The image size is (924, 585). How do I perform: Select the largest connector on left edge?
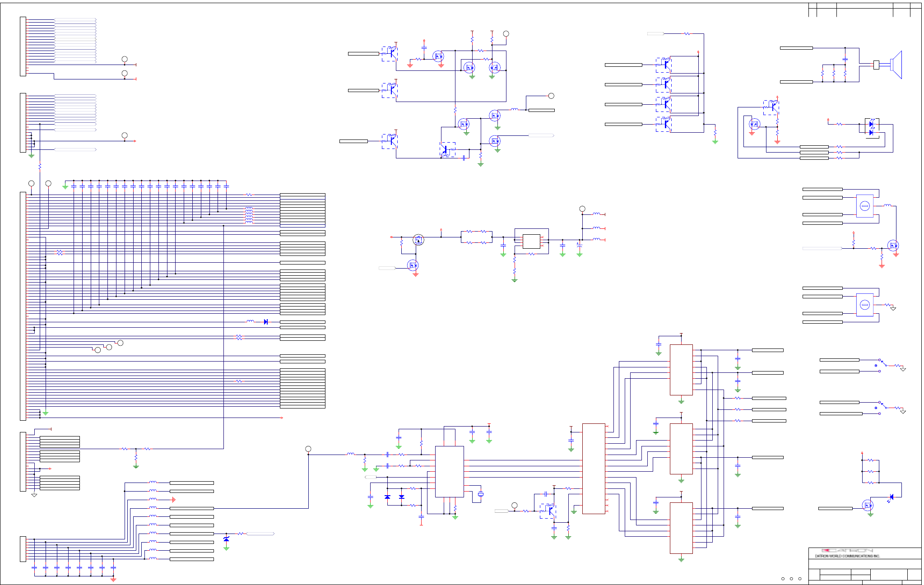point(23,306)
